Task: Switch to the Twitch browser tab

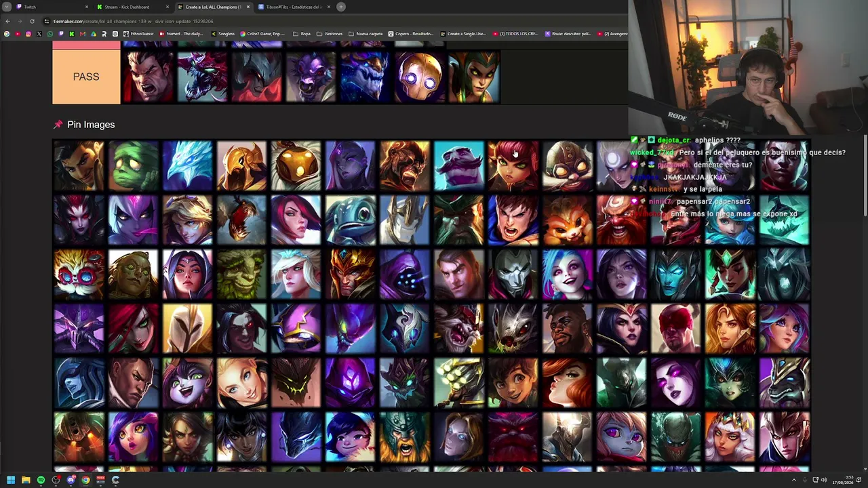Action: click(x=53, y=7)
